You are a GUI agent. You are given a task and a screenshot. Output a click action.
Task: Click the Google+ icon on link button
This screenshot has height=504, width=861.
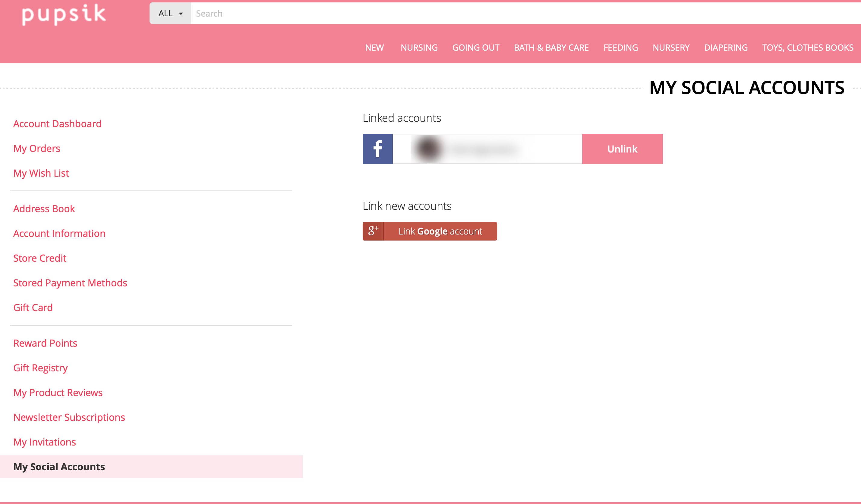coord(373,231)
